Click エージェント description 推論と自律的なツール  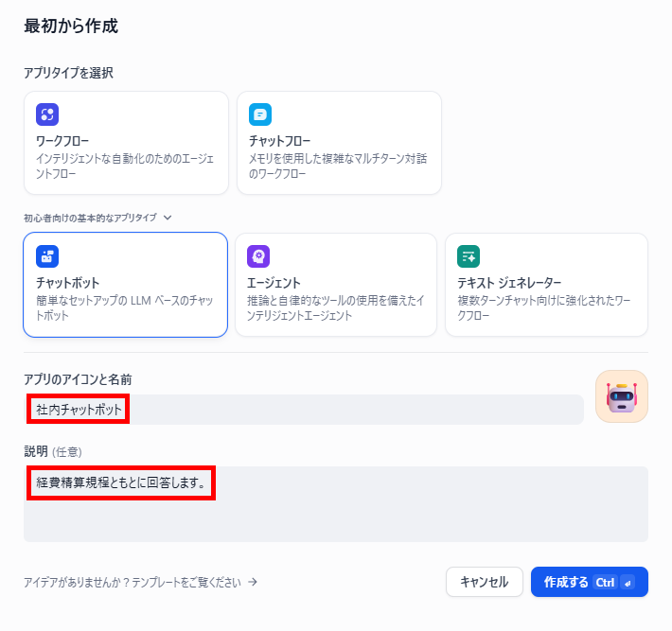coord(336,308)
